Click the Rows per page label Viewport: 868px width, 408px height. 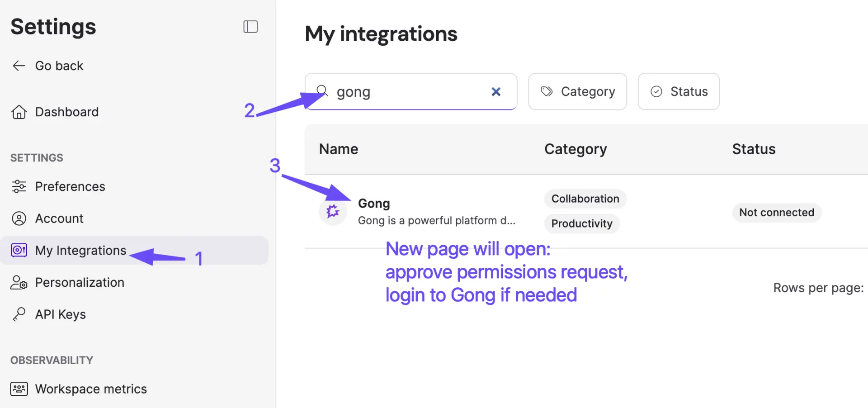(818, 288)
